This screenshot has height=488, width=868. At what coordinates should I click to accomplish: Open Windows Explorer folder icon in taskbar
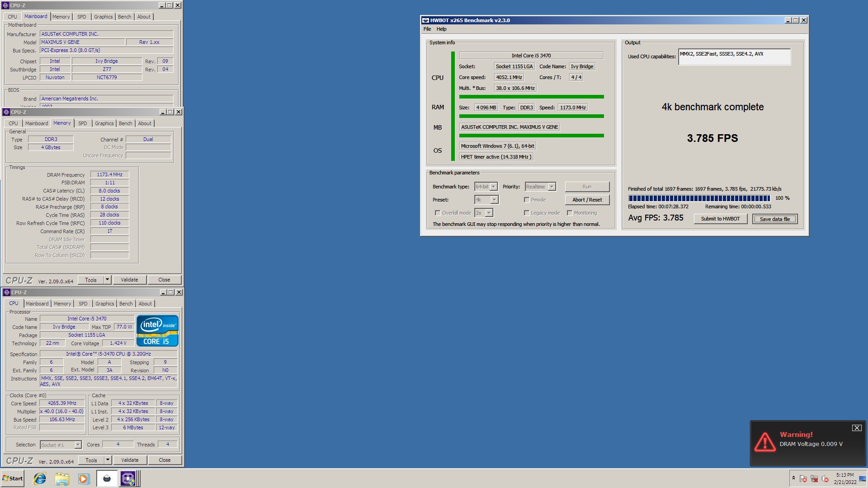pyautogui.click(x=62, y=479)
